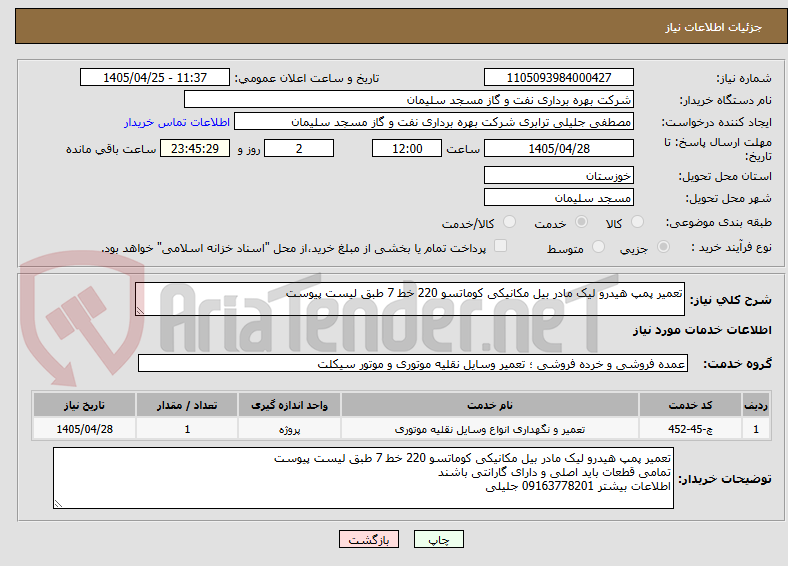The height and width of the screenshot is (566, 788).
Task: Click the quantity cell showing 1
Action: pyautogui.click(x=187, y=429)
